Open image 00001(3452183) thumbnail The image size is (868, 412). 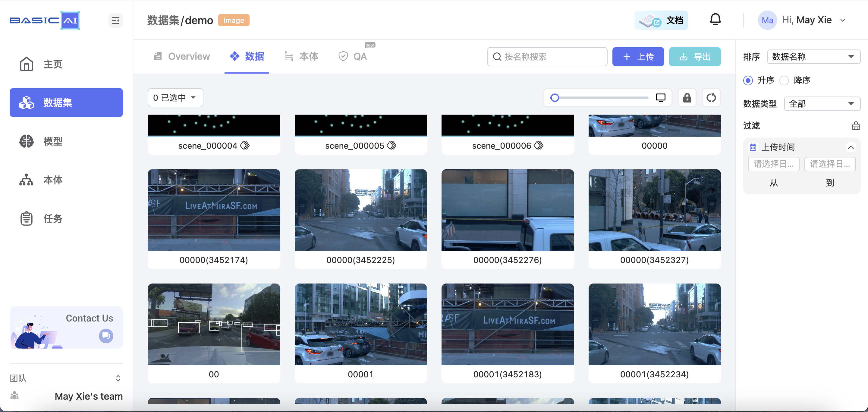coord(508,324)
